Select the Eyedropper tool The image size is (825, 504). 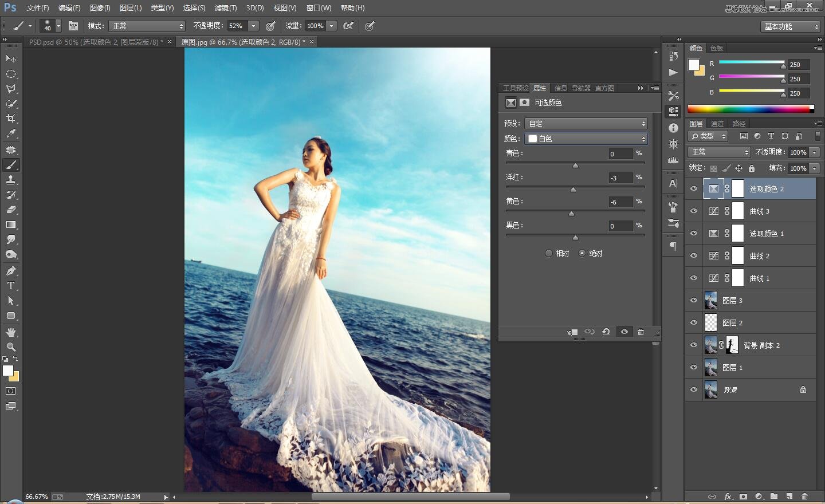[x=11, y=134]
